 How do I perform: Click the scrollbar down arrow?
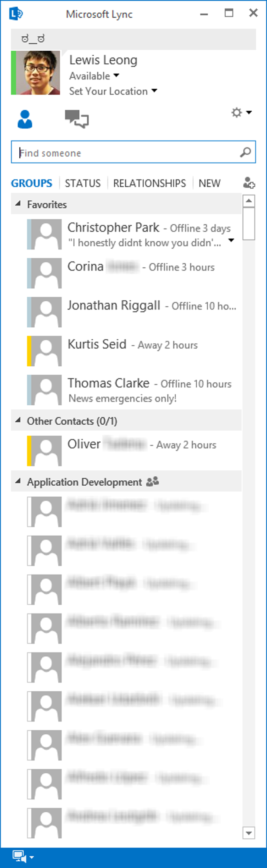point(249,833)
